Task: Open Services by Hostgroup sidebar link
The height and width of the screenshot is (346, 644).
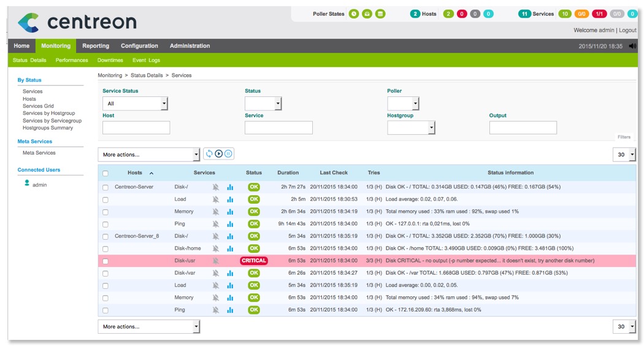Action: 49,113
